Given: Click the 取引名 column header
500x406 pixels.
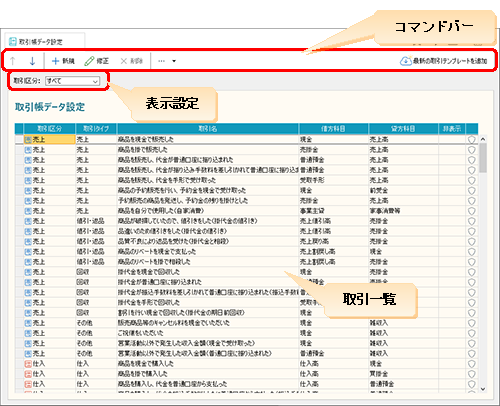Looking at the screenshot, I should pos(208,129).
